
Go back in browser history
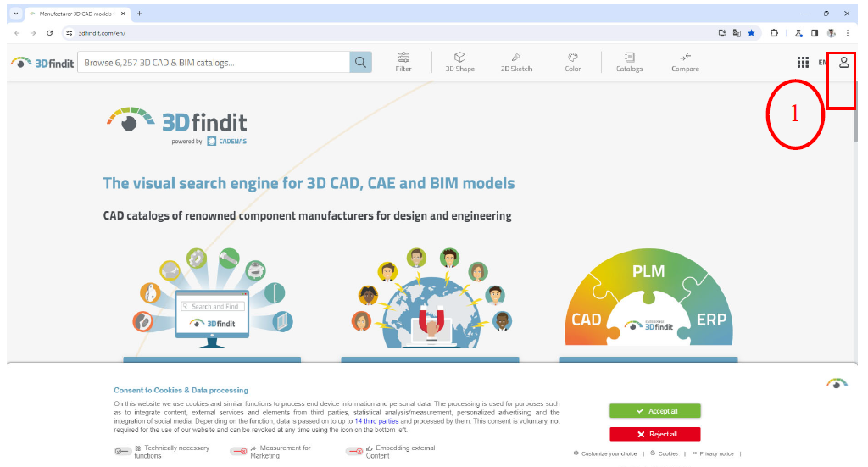[x=17, y=33]
